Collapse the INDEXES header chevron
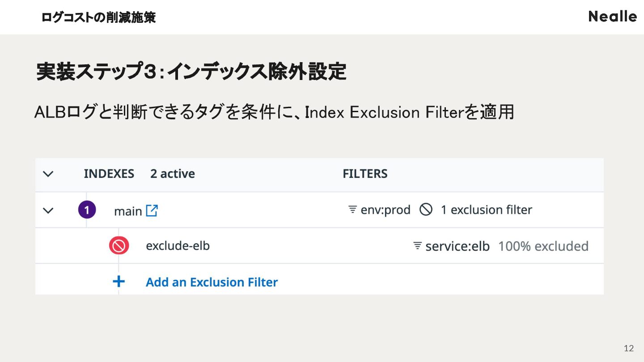 48,174
